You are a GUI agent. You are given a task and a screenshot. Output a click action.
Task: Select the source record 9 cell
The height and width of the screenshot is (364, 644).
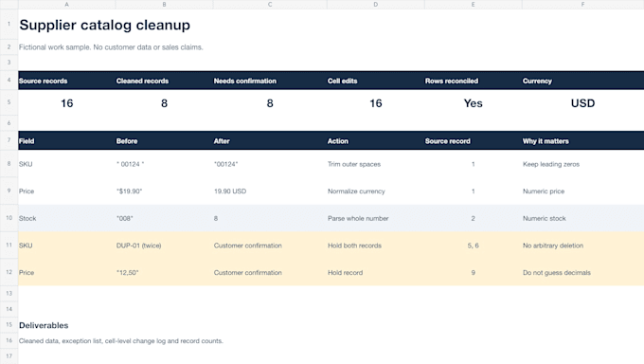tap(474, 273)
